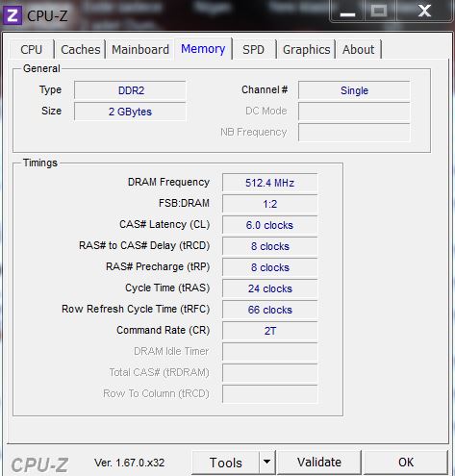The height and width of the screenshot is (476, 455).
Task: Click the Timings group heading
Action: (x=40, y=163)
